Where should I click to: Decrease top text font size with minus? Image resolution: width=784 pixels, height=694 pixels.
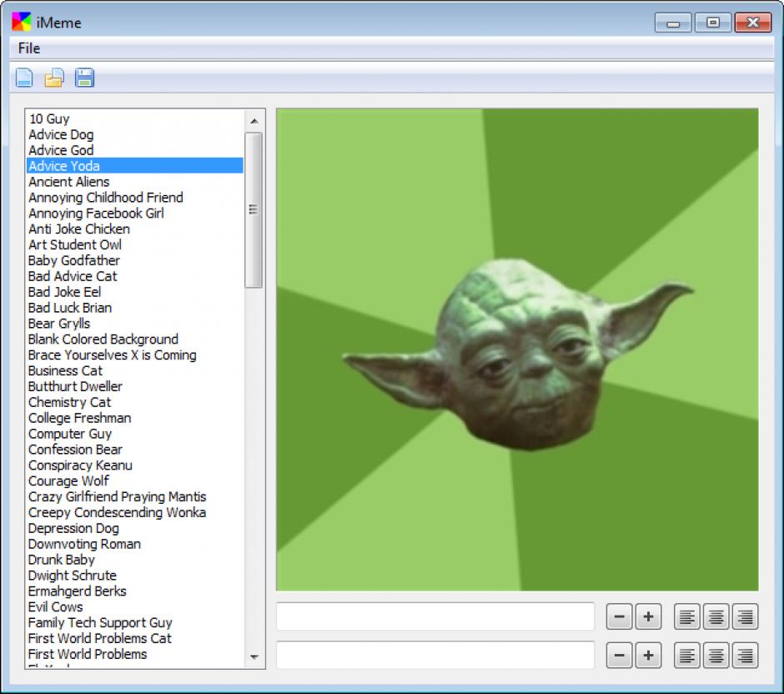[x=619, y=616]
